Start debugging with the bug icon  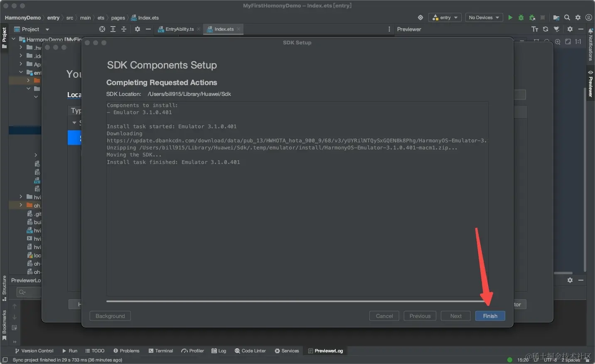click(521, 17)
